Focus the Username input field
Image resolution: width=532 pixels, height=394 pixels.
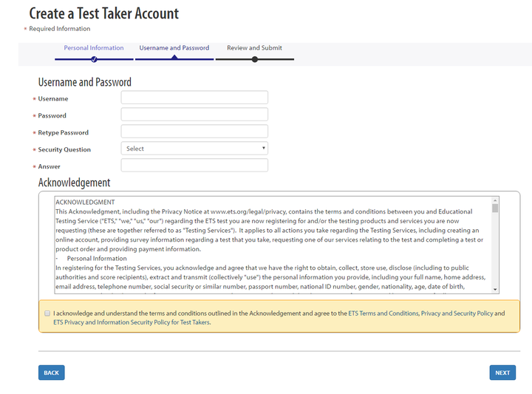pyautogui.click(x=194, y=98)
